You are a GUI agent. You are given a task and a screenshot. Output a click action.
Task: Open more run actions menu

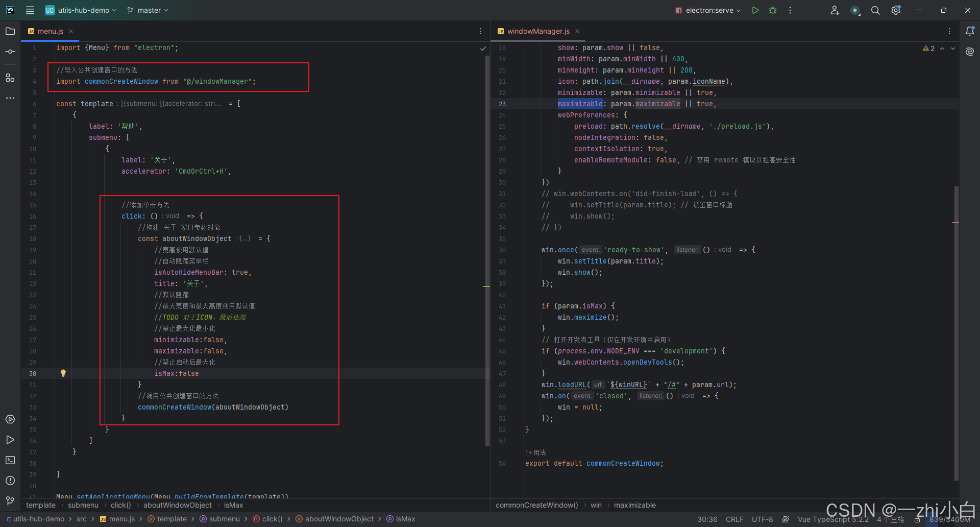point(790,10)
